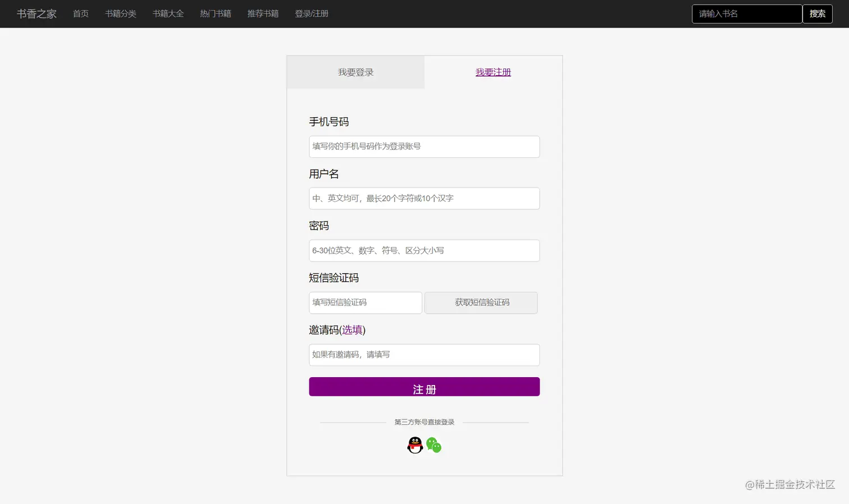Viewport: 849px width, 504px height.
Task: Open the 书籍分类 navigation item
Action: (120, 13)
